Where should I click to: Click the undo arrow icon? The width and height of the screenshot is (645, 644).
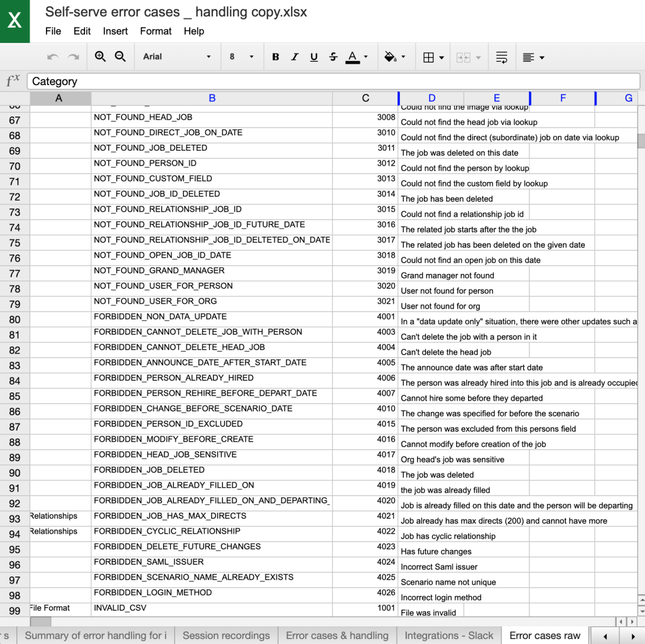pyautogui.click(x=52, y=57)
